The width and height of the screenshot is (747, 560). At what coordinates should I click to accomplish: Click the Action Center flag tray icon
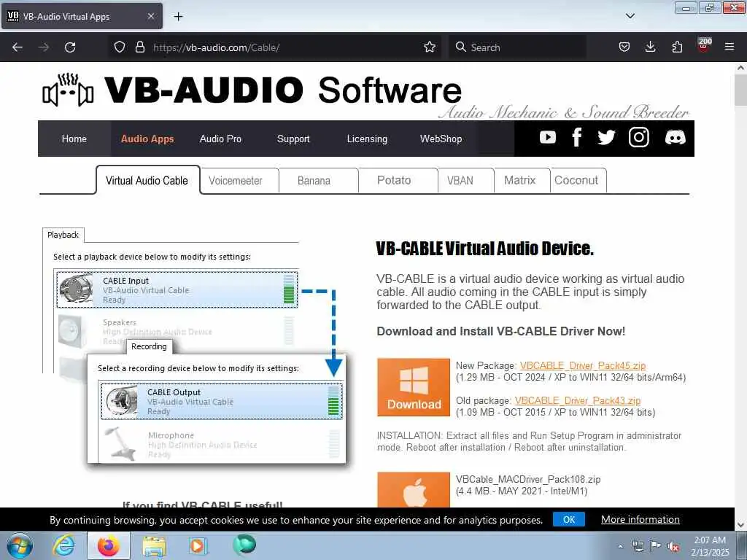(656, 547)
